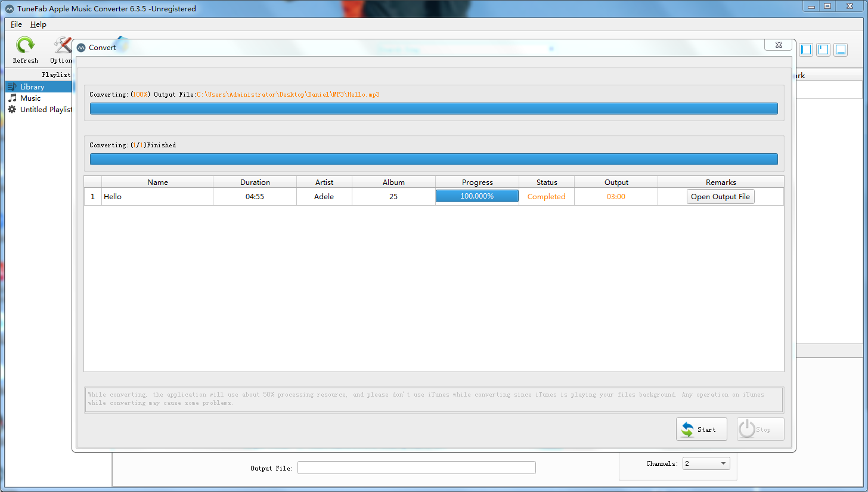Click the Open Output File button
Viewport: 868px width, 492px height.
[x=720, y=197]
